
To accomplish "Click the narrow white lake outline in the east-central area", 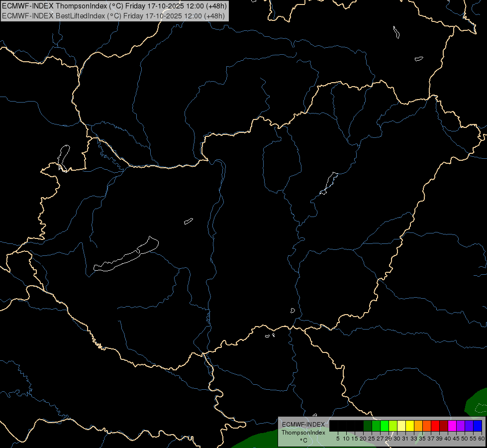I will (329, 183).
